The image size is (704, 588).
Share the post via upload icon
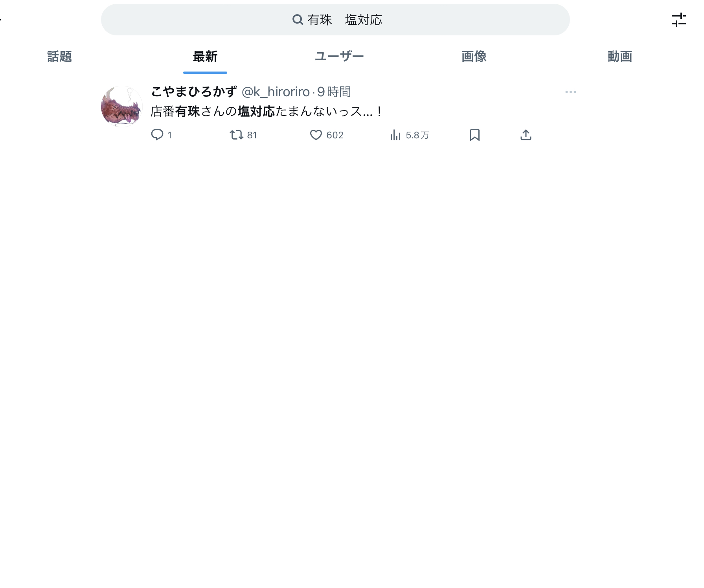point(526,135)
